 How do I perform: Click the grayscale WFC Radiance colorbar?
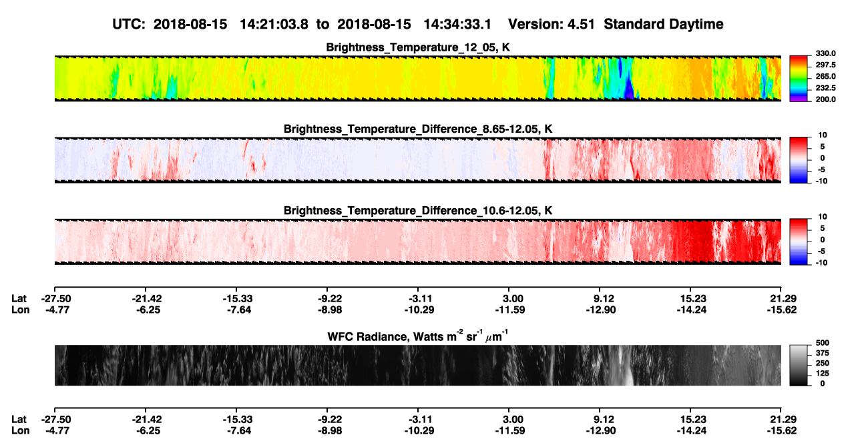pos(799,364)
